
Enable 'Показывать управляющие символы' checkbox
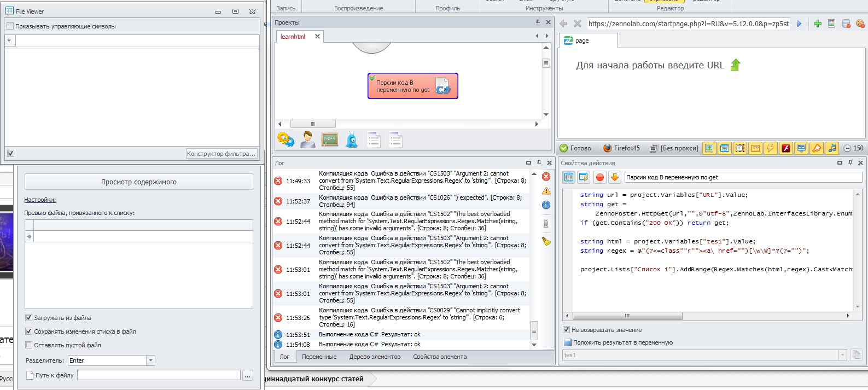[10, 26]
